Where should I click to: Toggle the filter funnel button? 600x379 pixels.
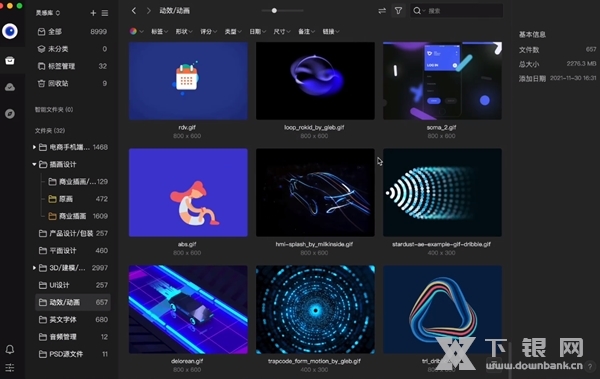click(x=398, y=11)
